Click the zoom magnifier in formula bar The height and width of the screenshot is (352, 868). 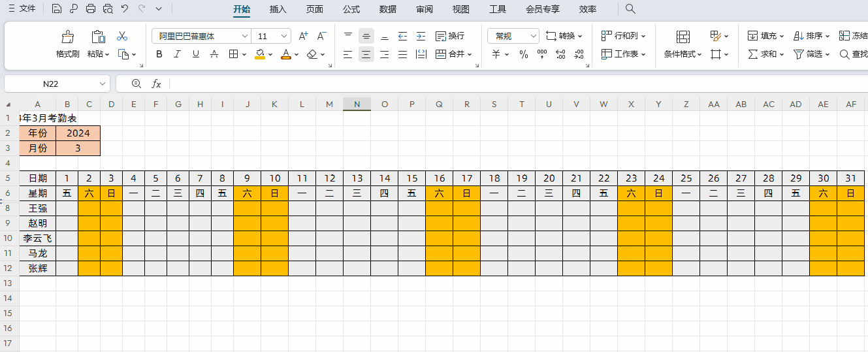pyautogui.click(x=137, y=84)
